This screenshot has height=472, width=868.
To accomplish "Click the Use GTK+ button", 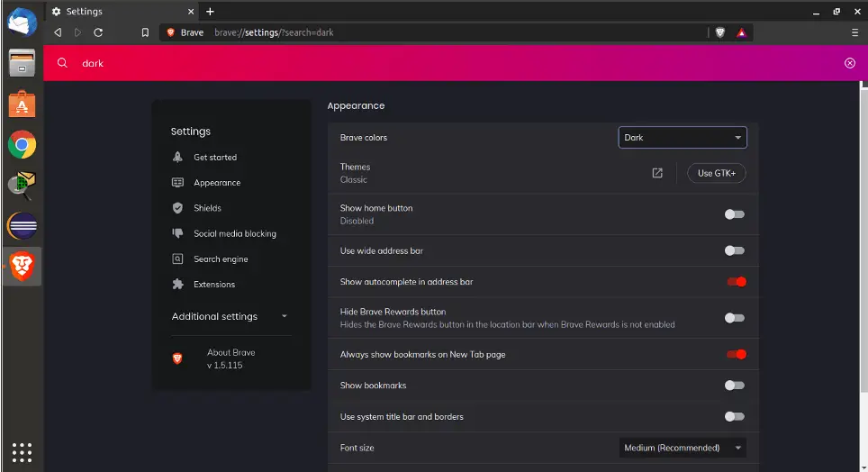I will [717, 173].
